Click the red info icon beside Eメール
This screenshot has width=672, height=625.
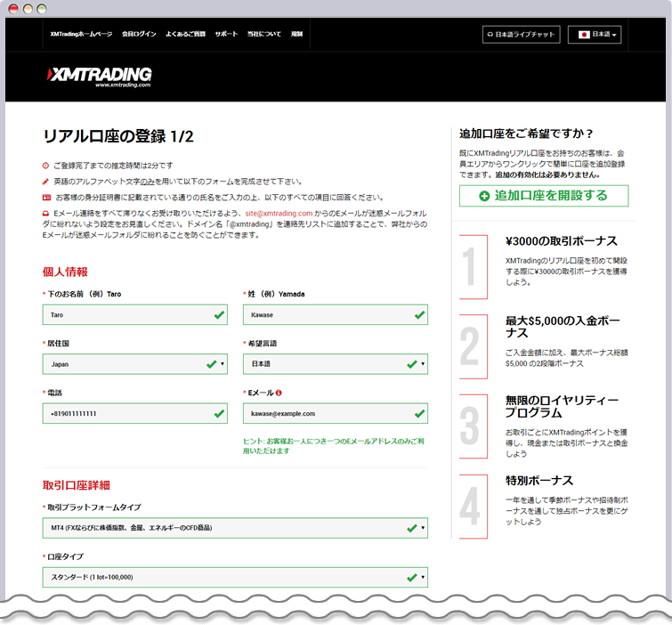(x=279, y=393)
